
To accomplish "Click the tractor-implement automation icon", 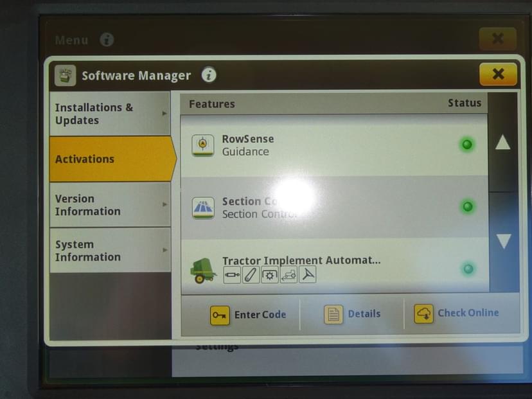I will 288,274.
